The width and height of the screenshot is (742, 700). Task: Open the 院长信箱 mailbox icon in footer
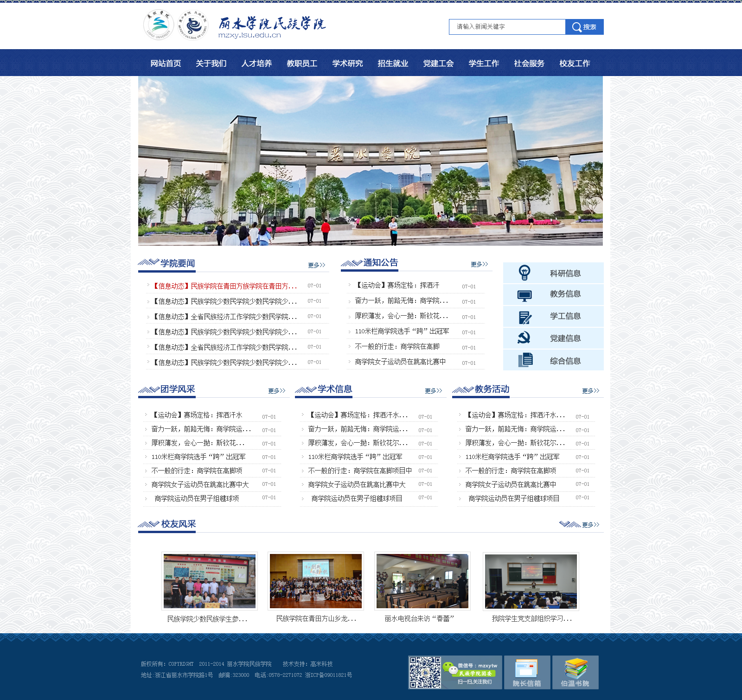[x=527, y=672]
